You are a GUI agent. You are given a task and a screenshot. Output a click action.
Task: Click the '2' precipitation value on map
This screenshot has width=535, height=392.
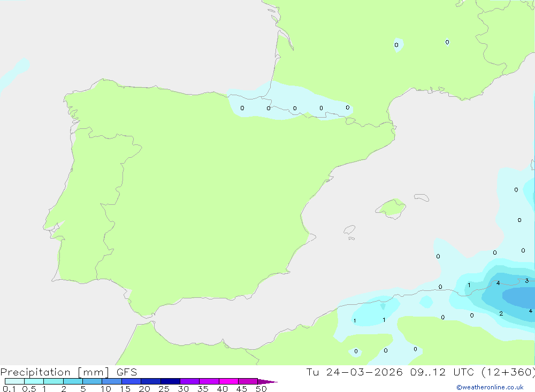(x=501, y=313)
